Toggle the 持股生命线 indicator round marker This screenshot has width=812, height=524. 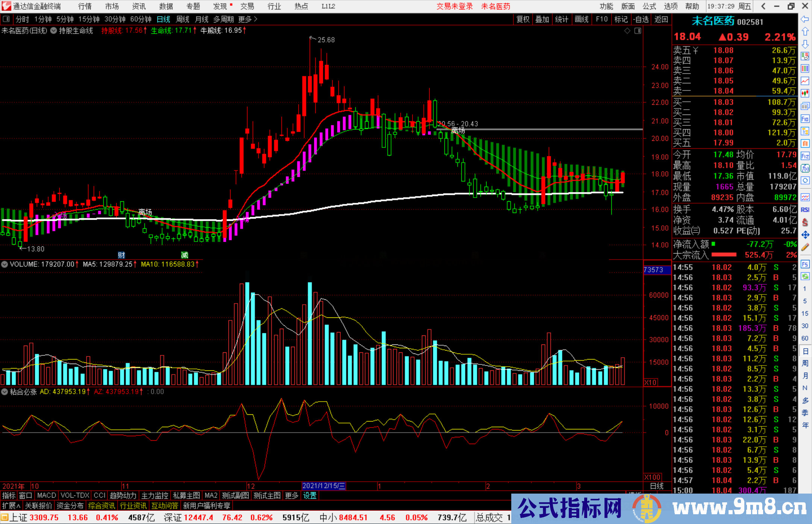(54, 30)
